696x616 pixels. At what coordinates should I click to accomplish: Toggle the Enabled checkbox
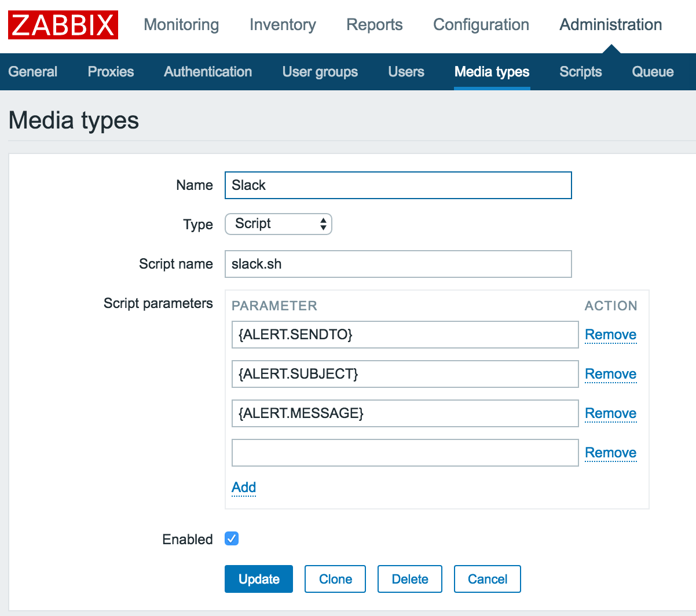232,539
